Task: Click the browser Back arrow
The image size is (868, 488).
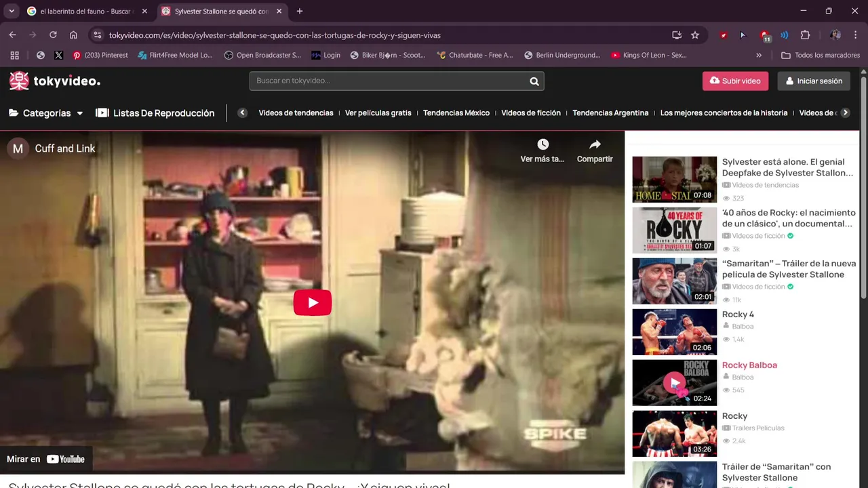Action: [12, 35]
